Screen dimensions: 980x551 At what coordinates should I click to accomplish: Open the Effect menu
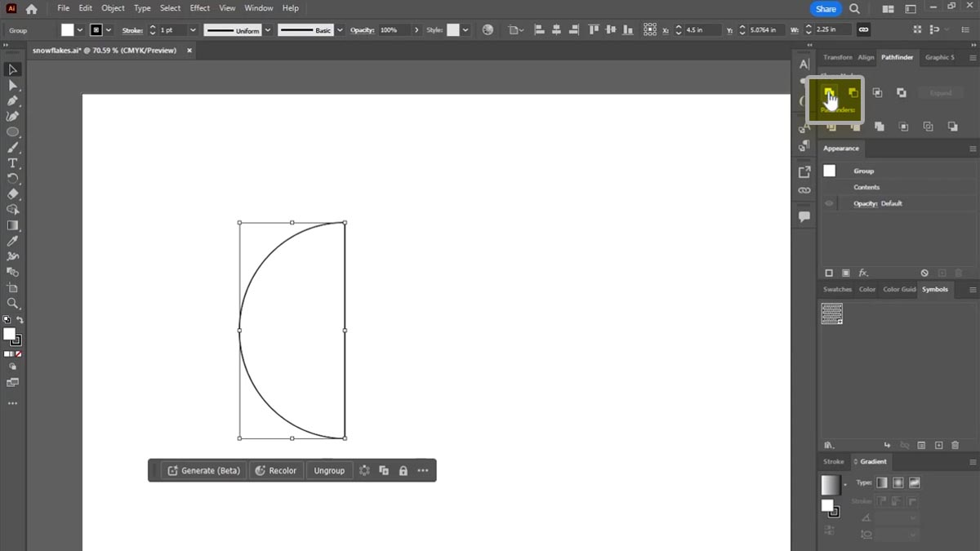click(x=199, y=8)
